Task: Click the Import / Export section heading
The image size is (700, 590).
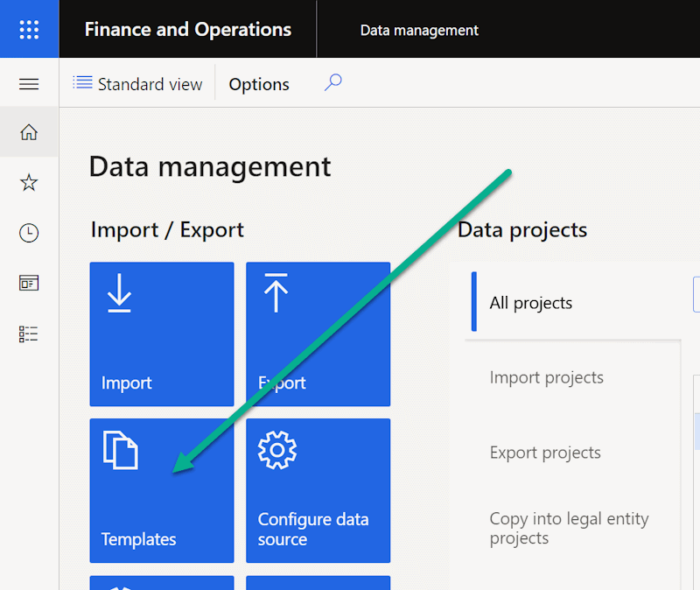Action: pos(167,230)
